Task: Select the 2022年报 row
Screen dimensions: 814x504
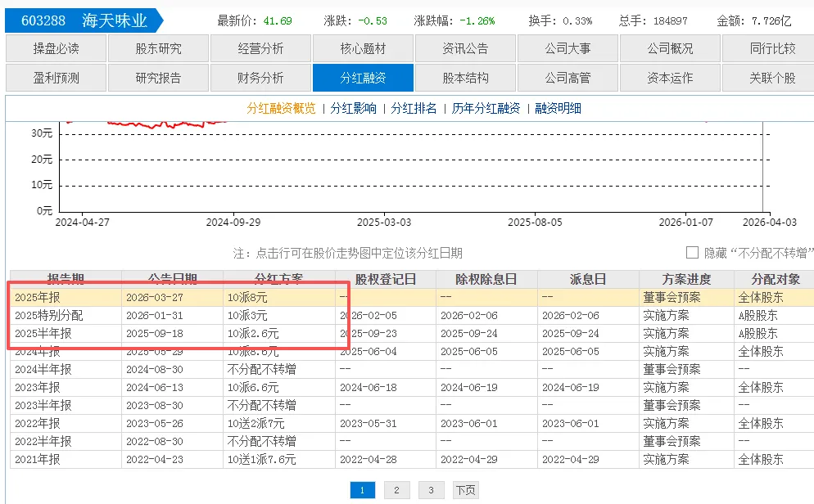Action: click(x=412, y=424)
